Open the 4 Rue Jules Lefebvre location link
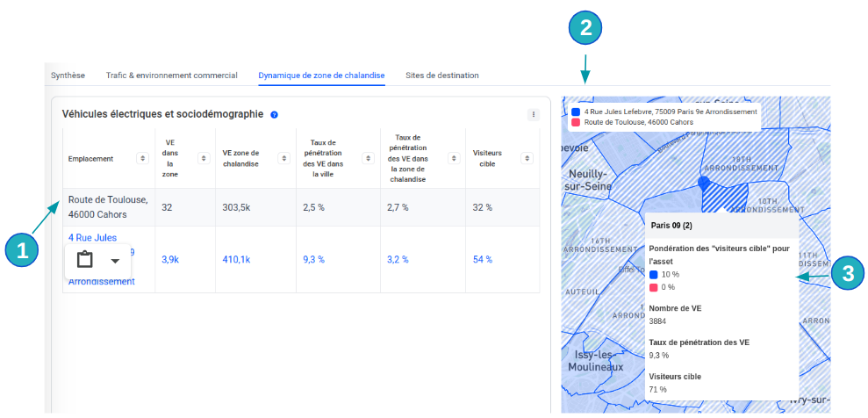The width and height of the screenshot is (868, 418). pos(92,237)
